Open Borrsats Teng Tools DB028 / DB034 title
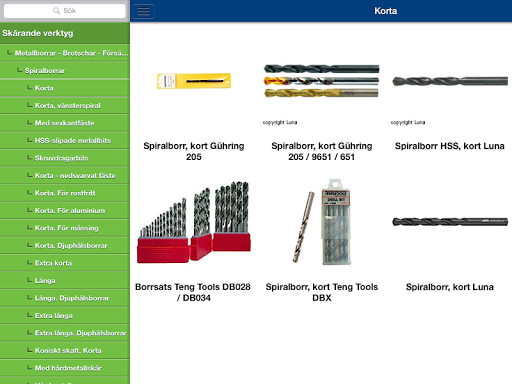The height and width of the screenshot is (384, 512). pos(193,292)
